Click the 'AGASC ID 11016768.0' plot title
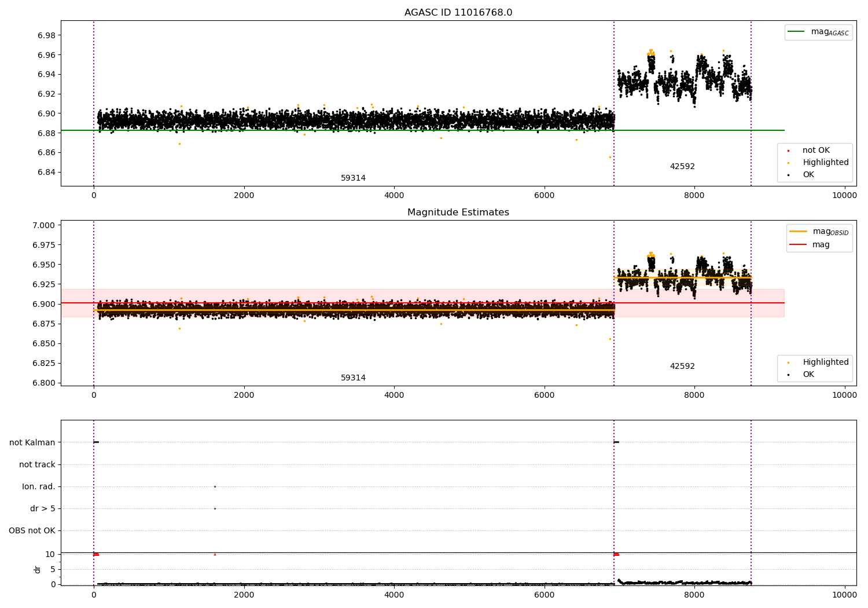The height and width of the screenshot is (608, 868). click(458, 13)
